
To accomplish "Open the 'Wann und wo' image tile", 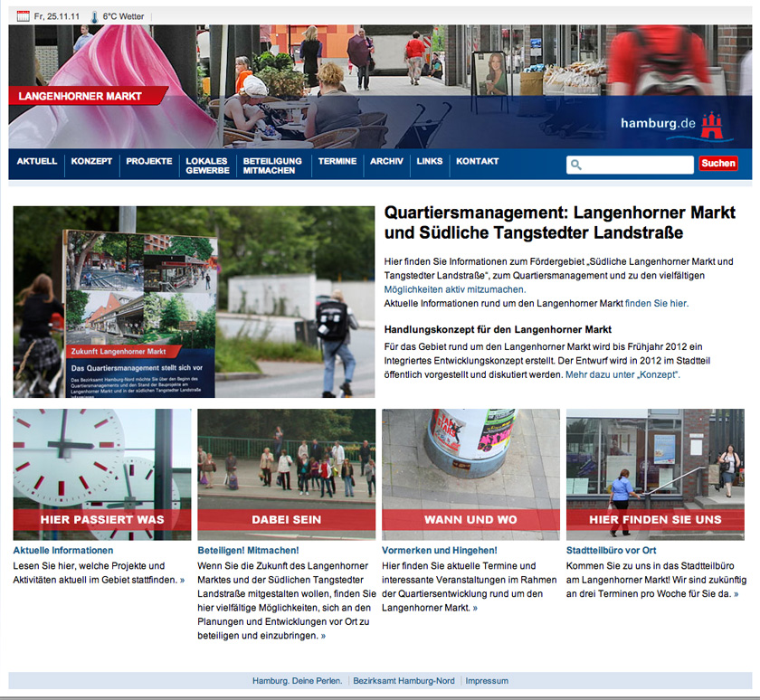I will point(470,474).
